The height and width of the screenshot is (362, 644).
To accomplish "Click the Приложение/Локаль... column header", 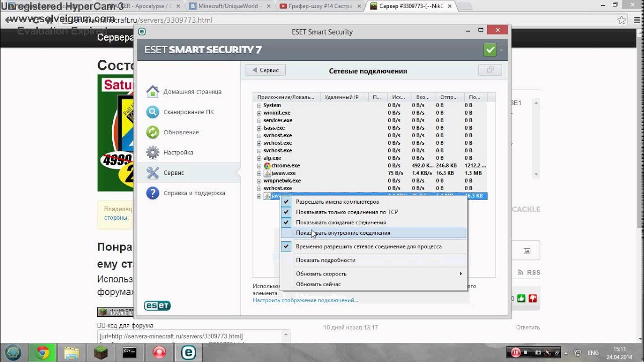I will [286, 97].
